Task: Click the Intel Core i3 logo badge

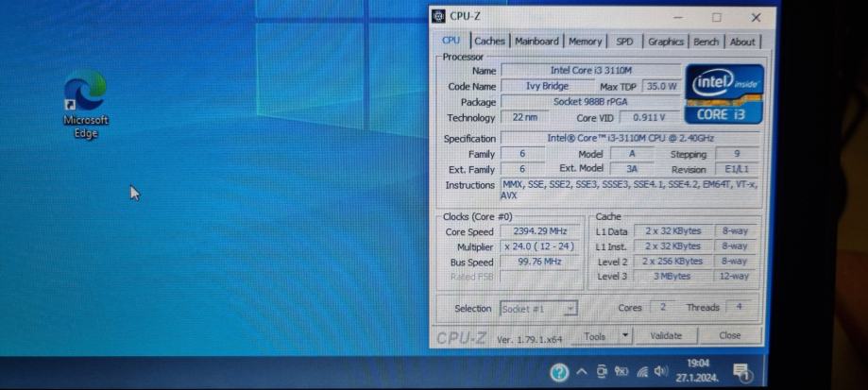Action: (724, 94)
